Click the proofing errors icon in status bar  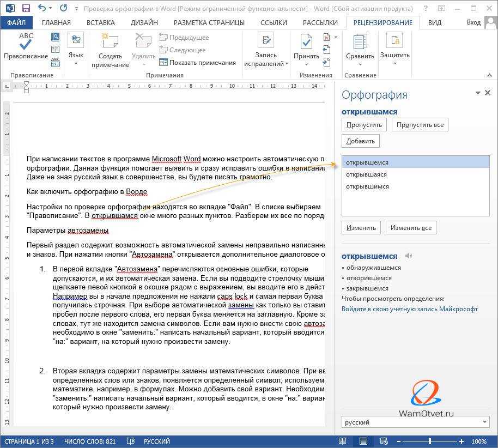point(131,441)
